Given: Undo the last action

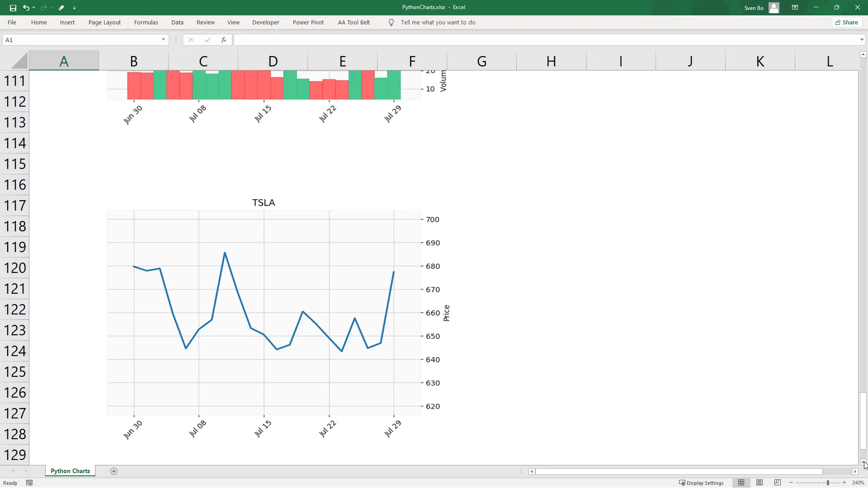Looking at the screenshot, I should 26,8.
